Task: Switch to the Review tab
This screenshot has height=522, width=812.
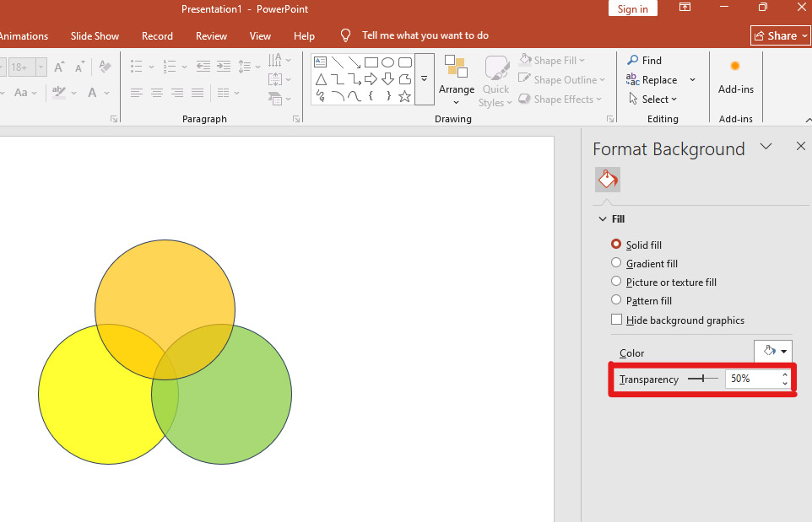Action: 211,36
